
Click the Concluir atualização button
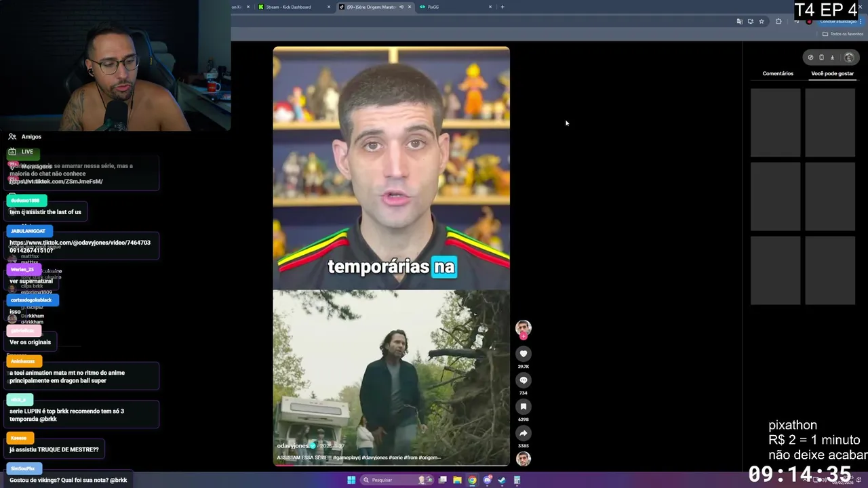[x=838, y=22]
